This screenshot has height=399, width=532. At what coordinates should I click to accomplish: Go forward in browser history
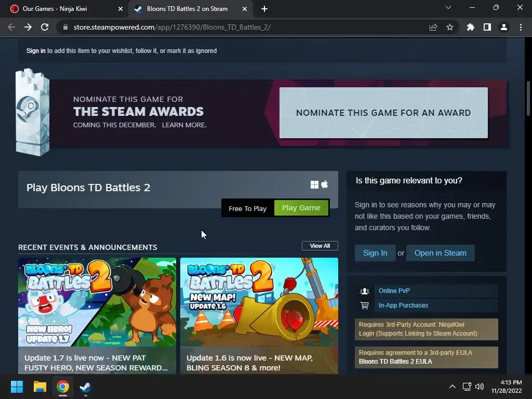(28, 27)
